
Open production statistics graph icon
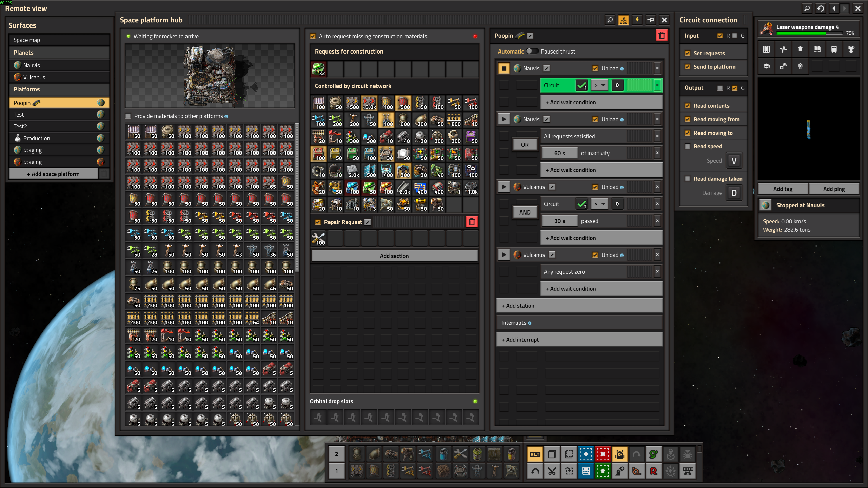coord(783,49)
